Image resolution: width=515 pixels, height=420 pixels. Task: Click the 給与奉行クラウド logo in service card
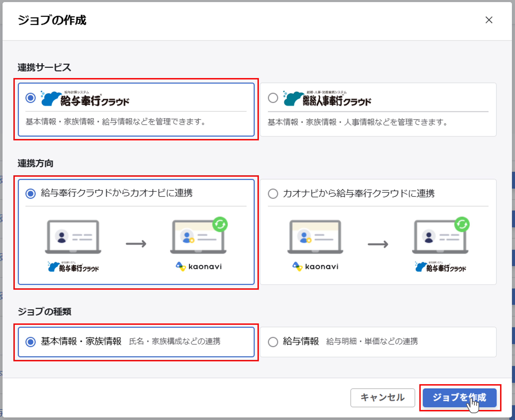85,98
